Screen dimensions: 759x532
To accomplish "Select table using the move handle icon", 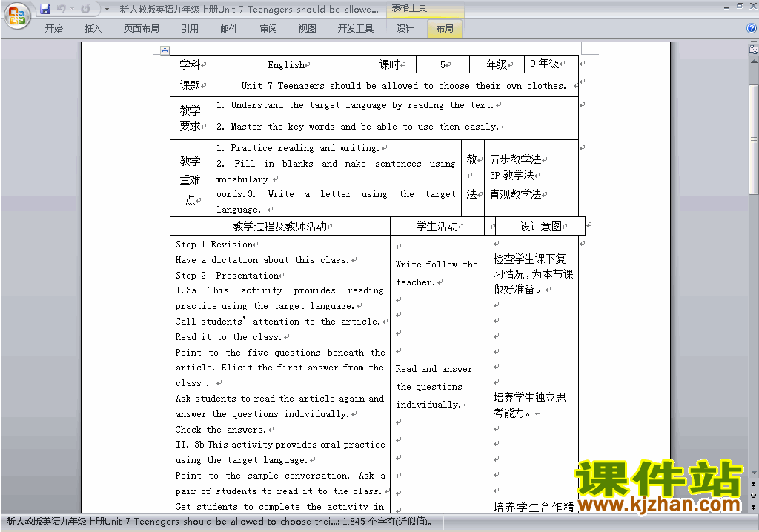I will coord(165,50).
